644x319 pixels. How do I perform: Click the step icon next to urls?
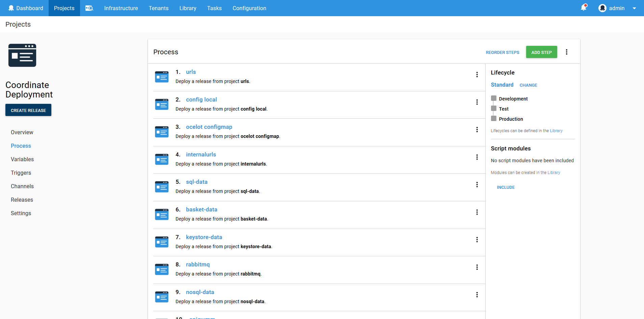tap(162, 77)
